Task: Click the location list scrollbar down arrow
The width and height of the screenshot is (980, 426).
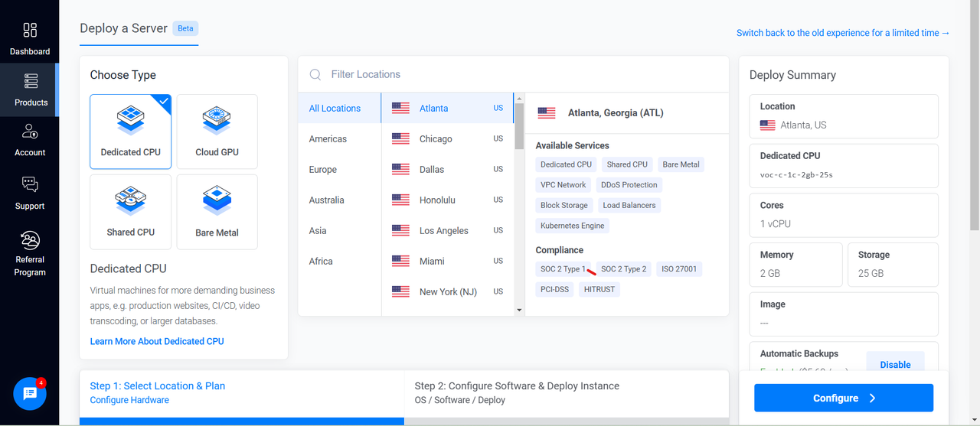Action: [x=519, y=310]
